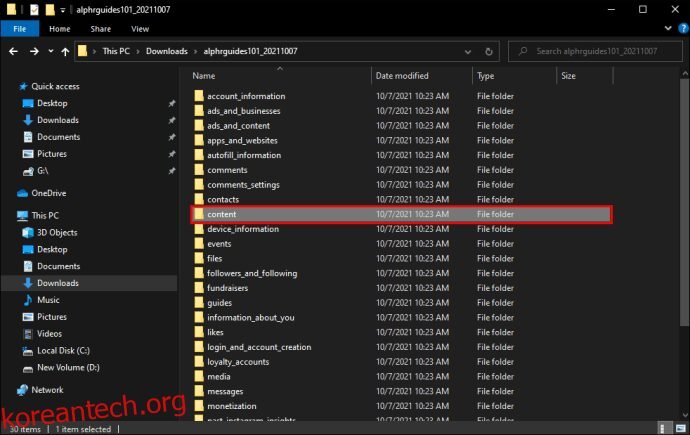Go up one folder level
This screenshot has width=690, height=435.
pyautogui.click(x=65, y=51)
